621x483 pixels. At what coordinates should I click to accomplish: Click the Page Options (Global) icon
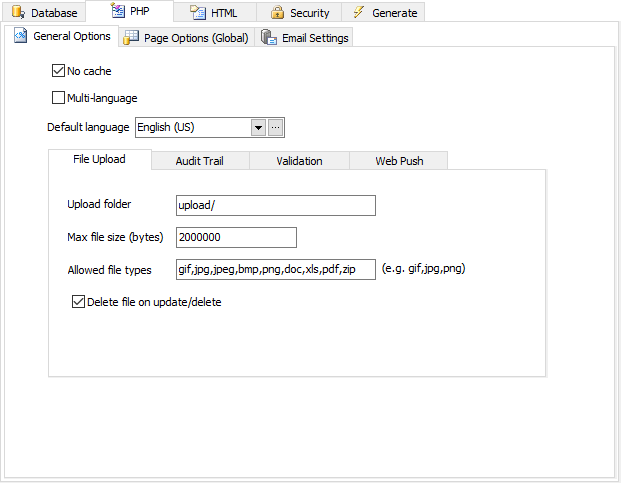click(x=130, y=38)
